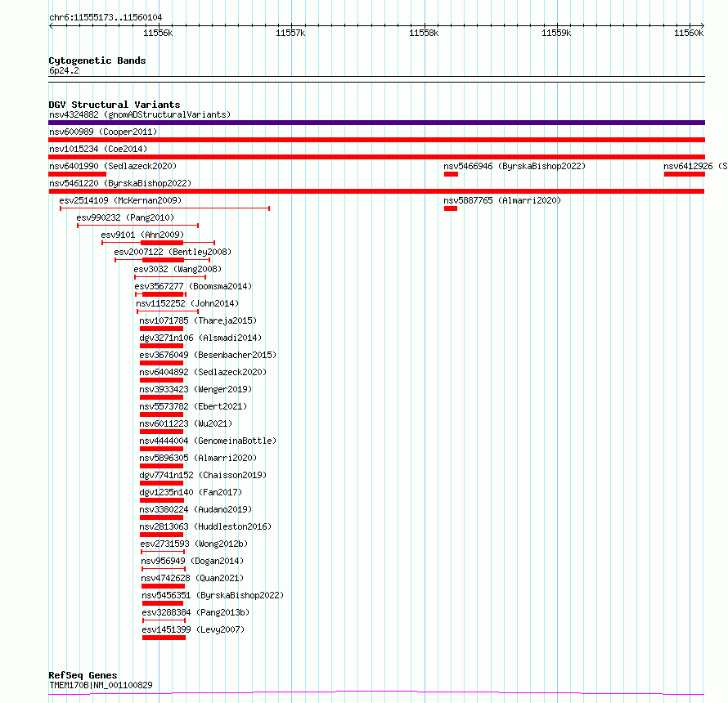Click esv2731593 (Wong2012b) variant label

(x=194, y=544)
